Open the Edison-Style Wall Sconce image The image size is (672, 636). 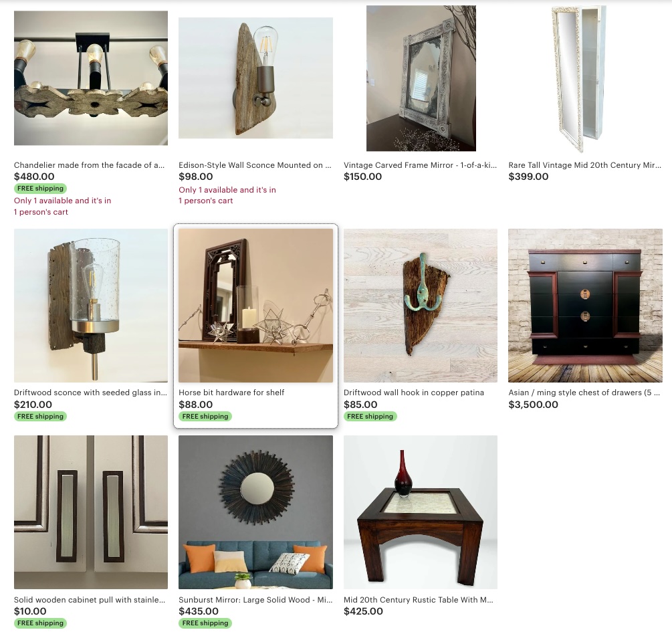point(255,78)
